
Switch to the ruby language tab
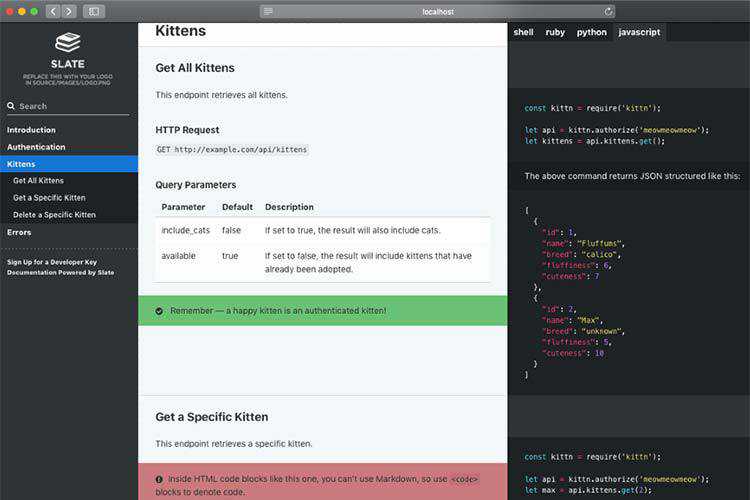(555, 32)
